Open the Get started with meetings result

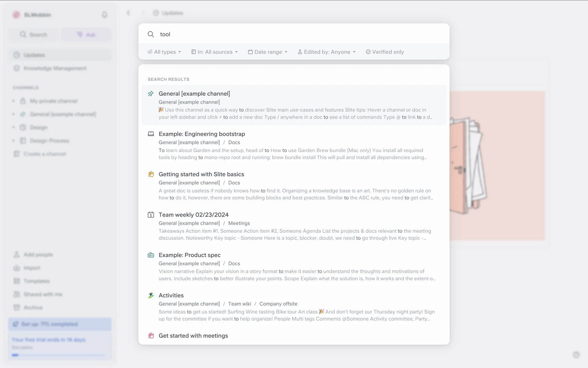pos(193,335)
